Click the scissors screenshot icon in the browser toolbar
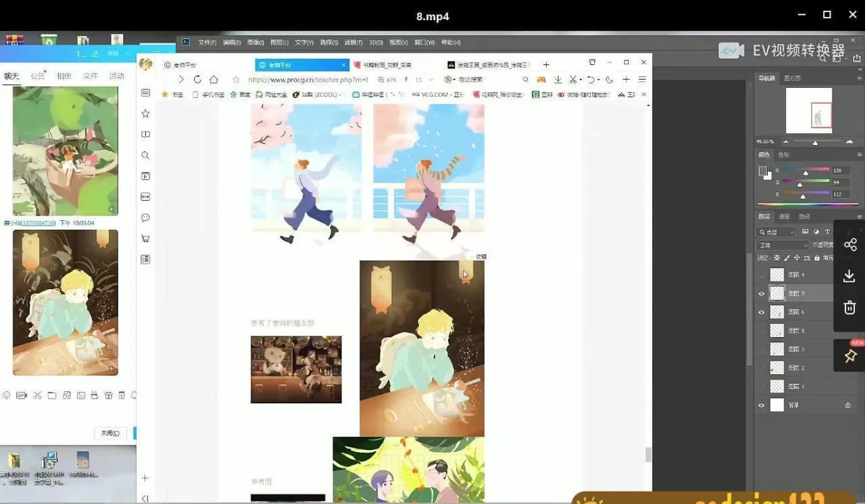This screenshot has height=504, width=865. (x=572, y=79)
